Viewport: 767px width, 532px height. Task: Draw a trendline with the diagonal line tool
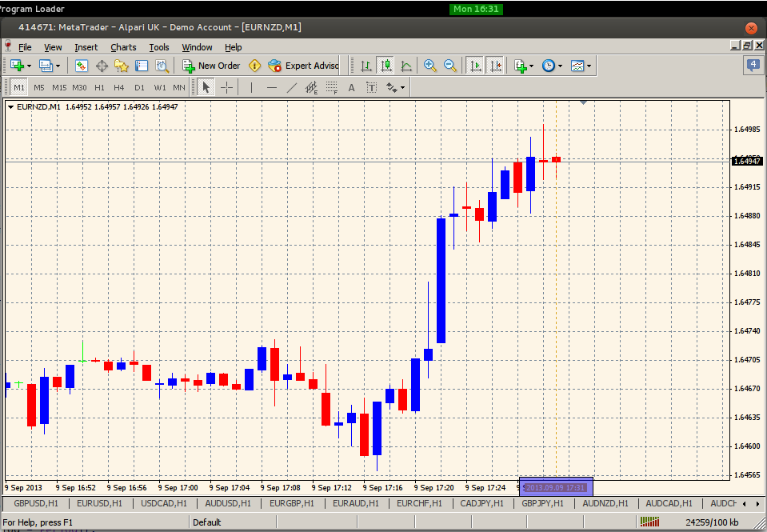292,87
